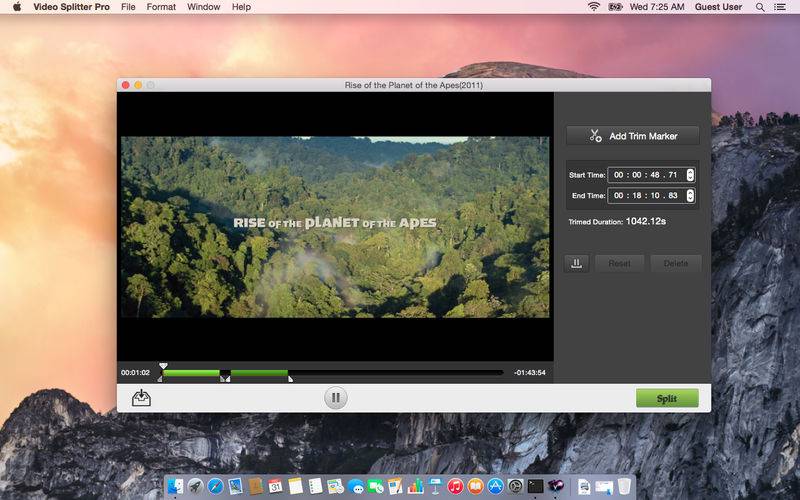The width and height of the screenshot is (800, 500).
Task: Open the import video tray icon
Action: point(141,397)
